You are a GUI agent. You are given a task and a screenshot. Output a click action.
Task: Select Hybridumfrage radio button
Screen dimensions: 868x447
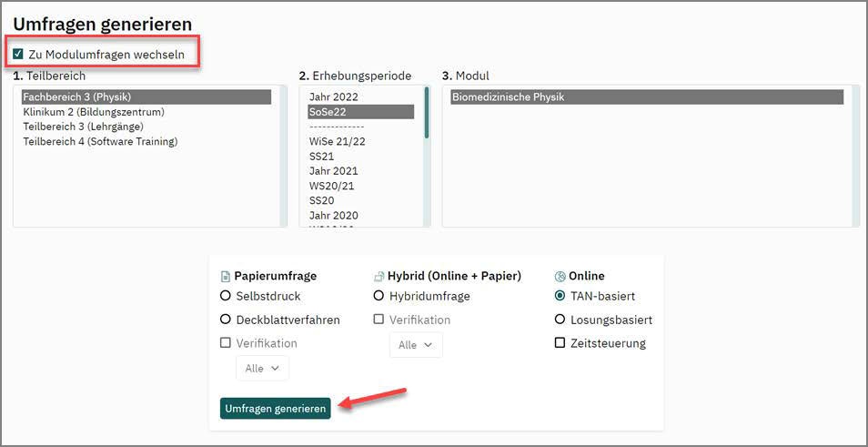coord(379,296)
